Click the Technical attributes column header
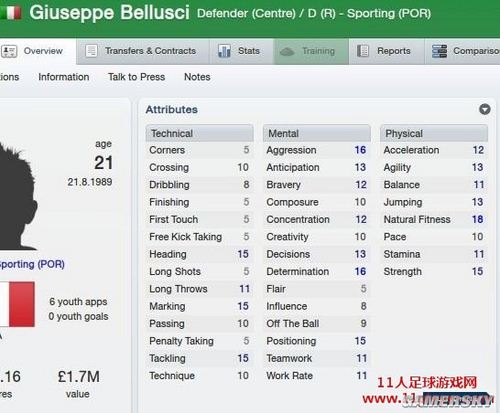 199,133
